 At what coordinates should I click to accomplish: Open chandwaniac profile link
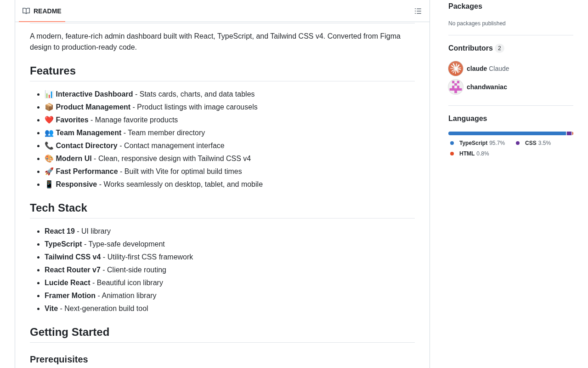(487, 87)
